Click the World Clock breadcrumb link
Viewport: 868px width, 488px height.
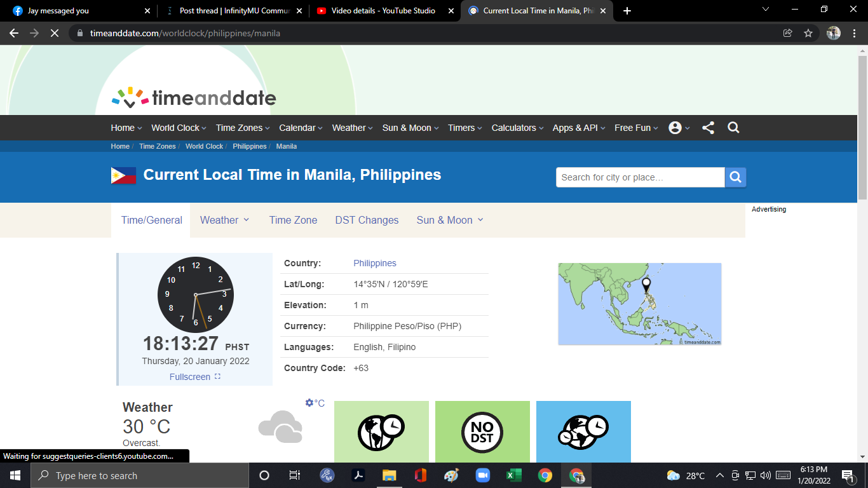click(x=204, y=146)
